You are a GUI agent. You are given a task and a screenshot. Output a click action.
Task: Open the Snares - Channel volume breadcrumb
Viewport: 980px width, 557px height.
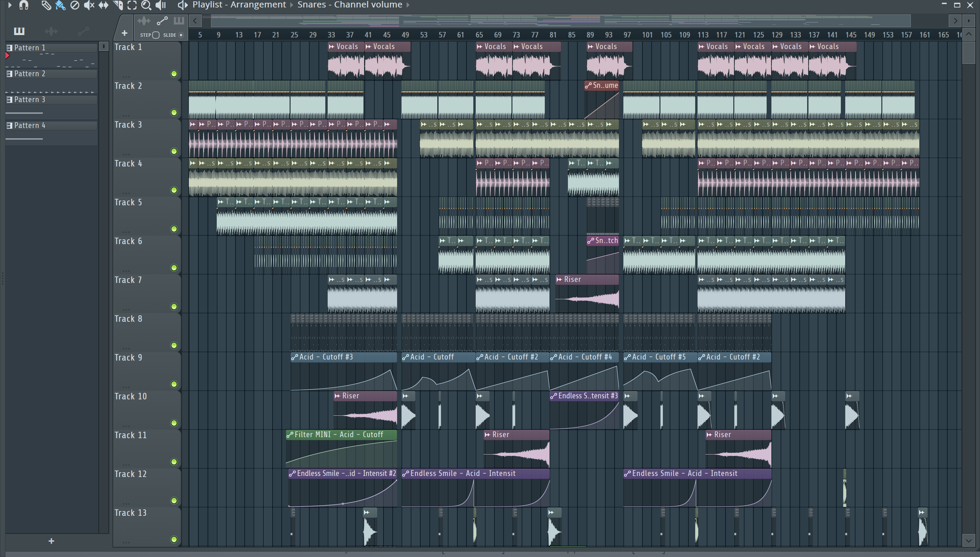pos(350,4)
